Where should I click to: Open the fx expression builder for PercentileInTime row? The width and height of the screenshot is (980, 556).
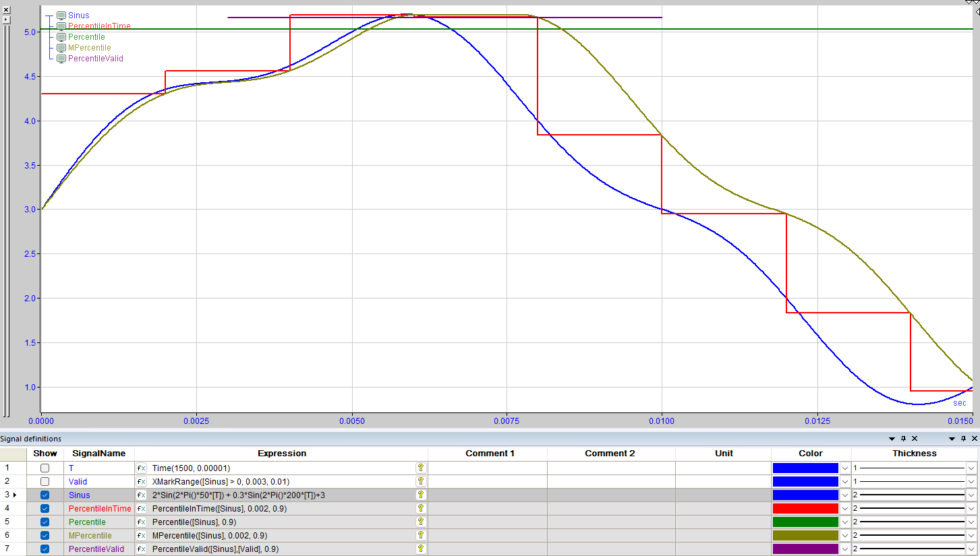[142, 508]
